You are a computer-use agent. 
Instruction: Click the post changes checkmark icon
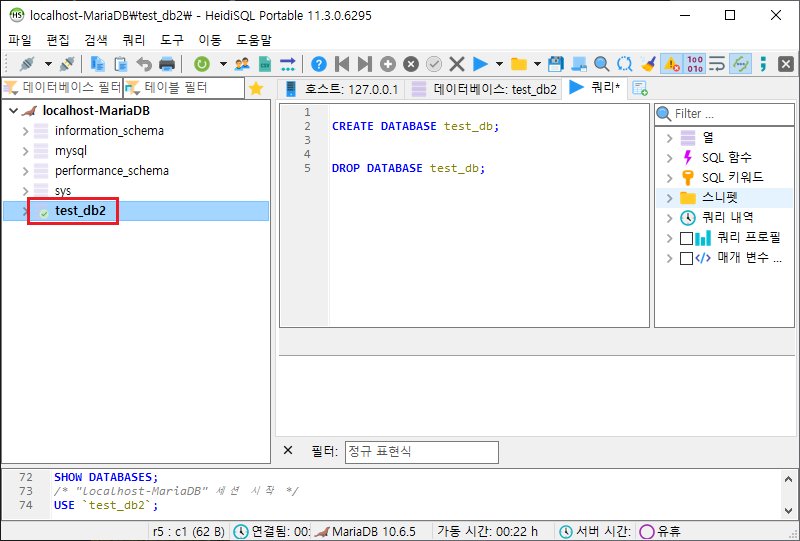click(x=434, y=64)
